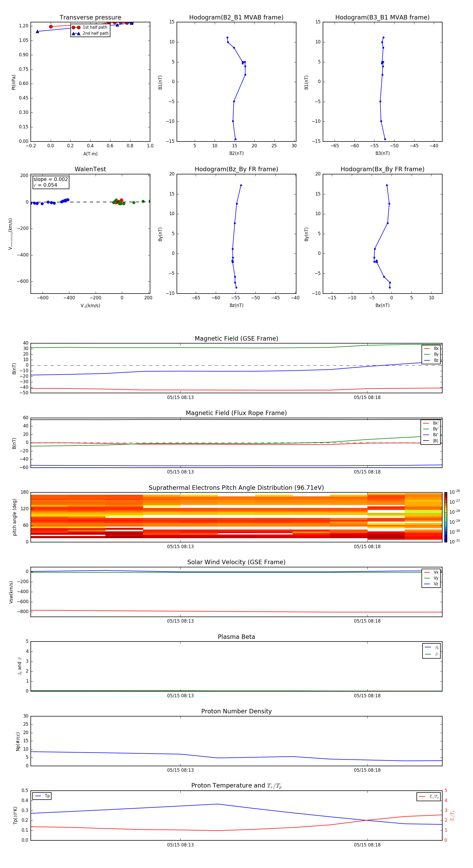Viewport: 473px width, 868px height.
Task: Click By in the GSE magnetic field legend
Action: 431,354
